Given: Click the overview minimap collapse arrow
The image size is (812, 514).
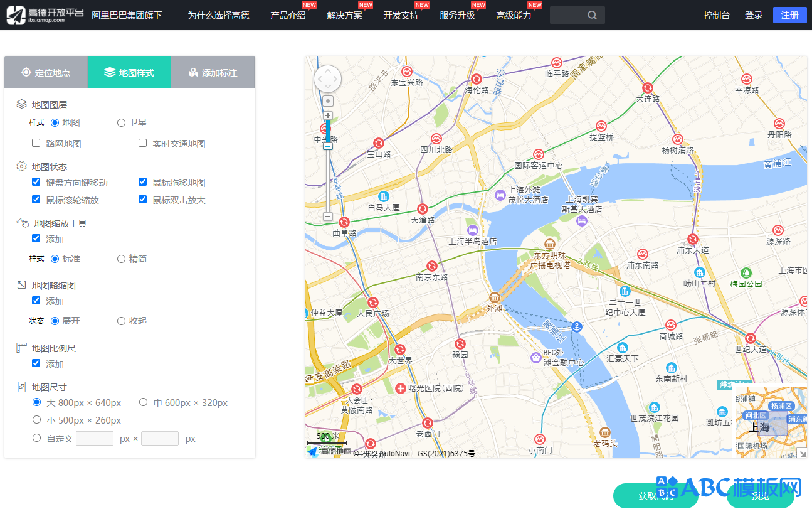Looking at the screenshot, I should pyautogui.click(x=802, y=454).
